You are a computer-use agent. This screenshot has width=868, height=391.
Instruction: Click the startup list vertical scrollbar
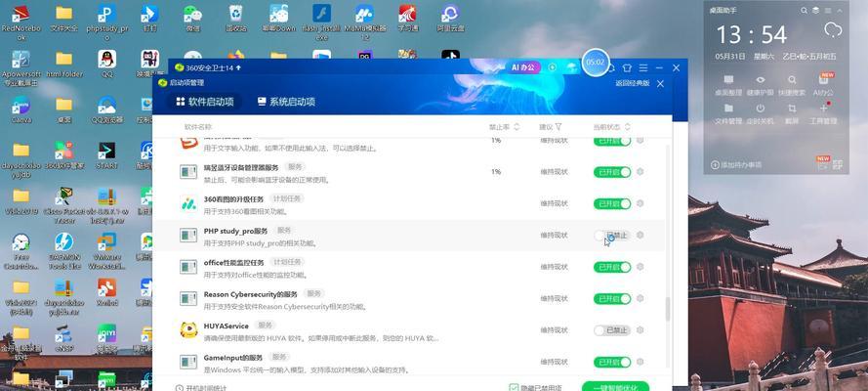tap(668, 309)
